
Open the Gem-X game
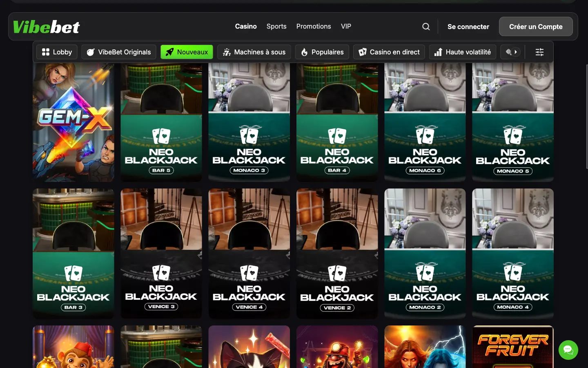point(73,122)
